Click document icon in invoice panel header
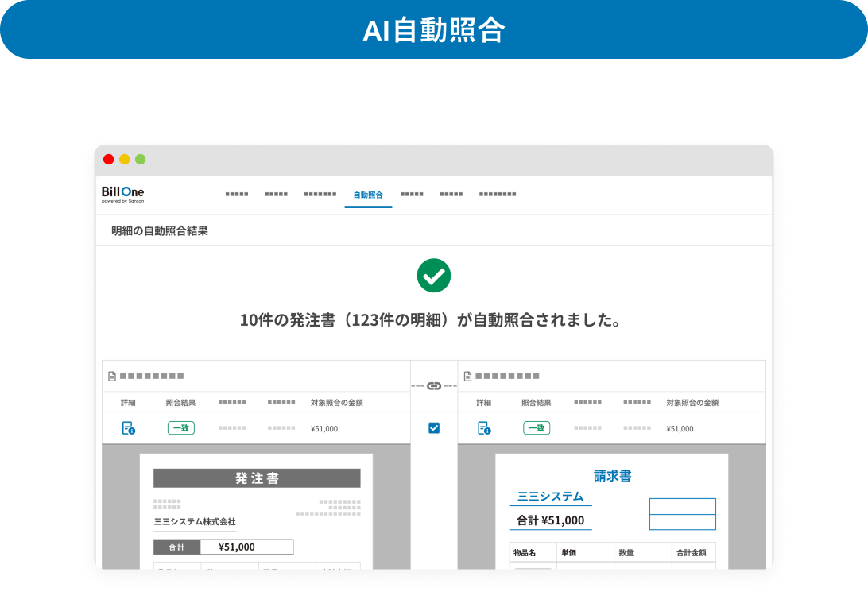The height and width of the screenshot is (615, 868). [467, 377]
